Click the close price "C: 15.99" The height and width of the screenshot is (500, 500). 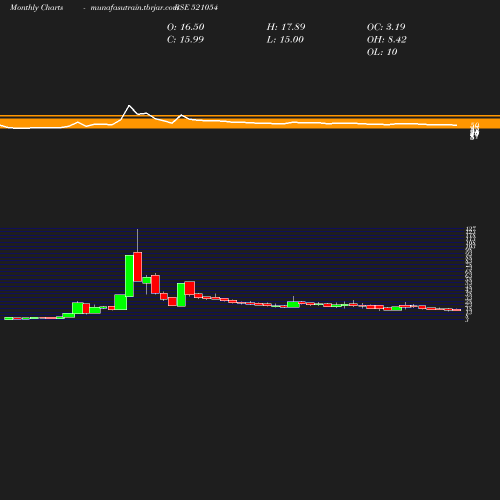point(185,40)
